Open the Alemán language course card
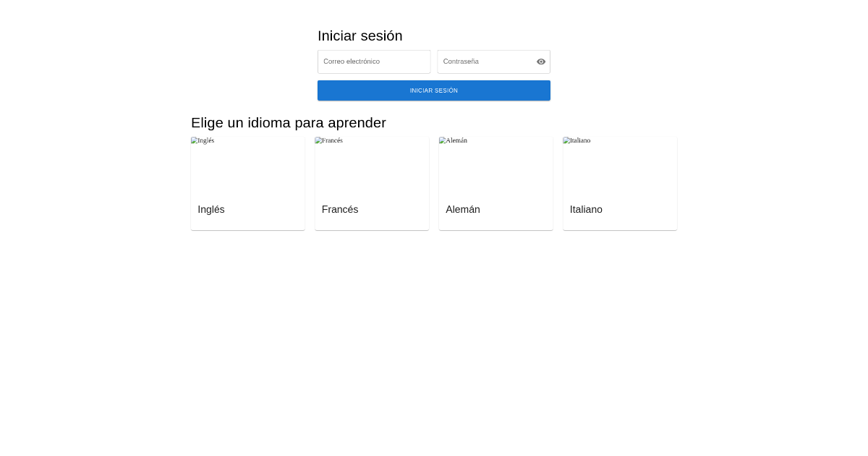 click(495, 182)
